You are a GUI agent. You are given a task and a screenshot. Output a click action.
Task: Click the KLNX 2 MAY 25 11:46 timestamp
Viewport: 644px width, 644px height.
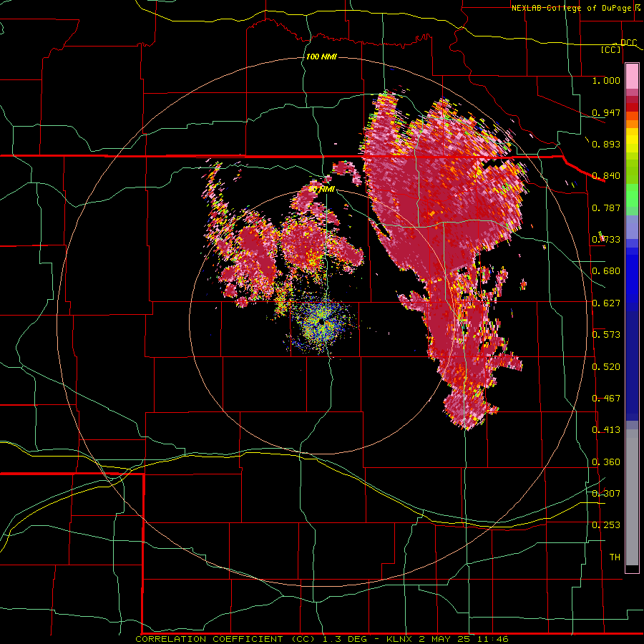[x=447, y=639]
